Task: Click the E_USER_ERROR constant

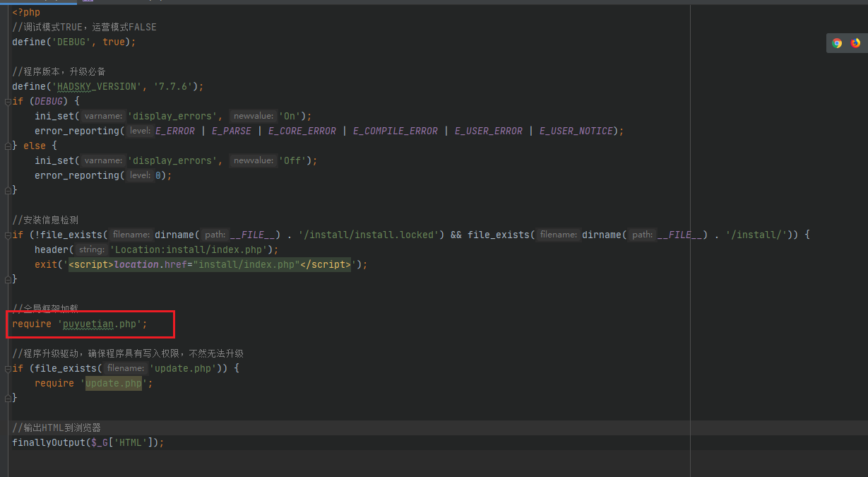Action: pyautogui.click(x=489, y=131)
